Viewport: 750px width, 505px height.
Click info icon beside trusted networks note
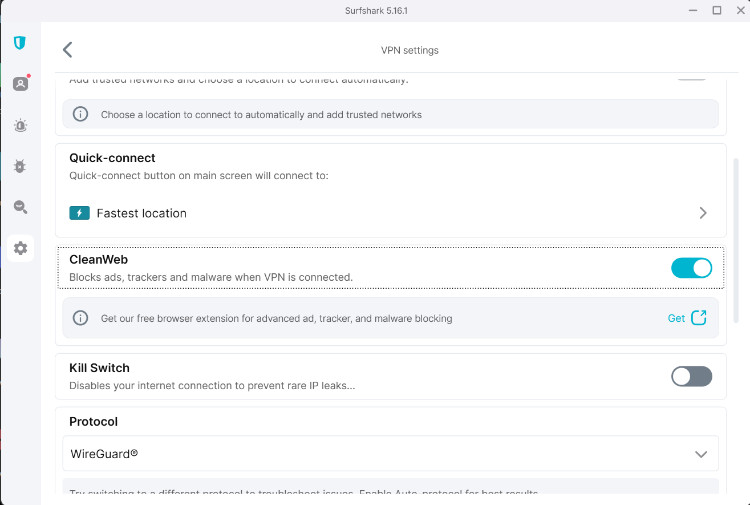pyautogui.click(x=80, y=114)
